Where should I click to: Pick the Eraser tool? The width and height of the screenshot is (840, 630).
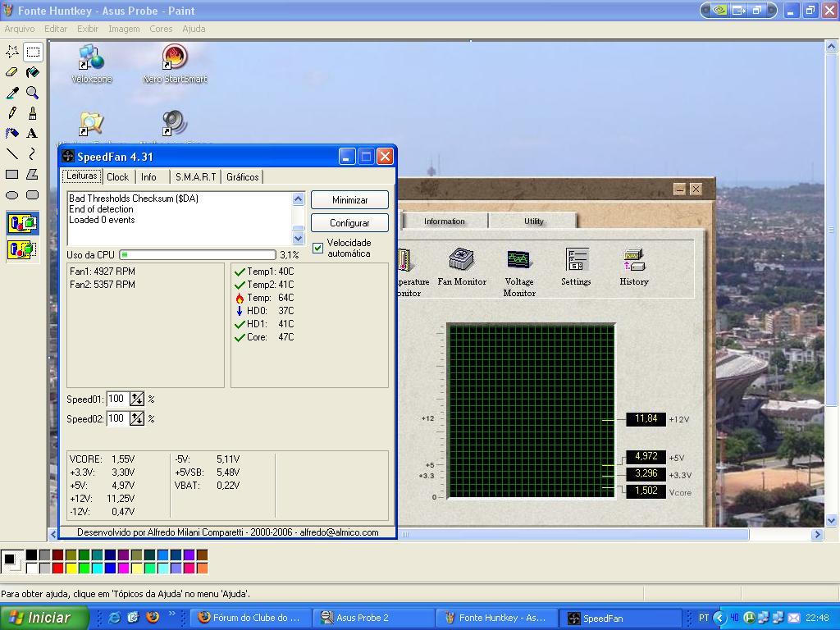pos(12,72)
